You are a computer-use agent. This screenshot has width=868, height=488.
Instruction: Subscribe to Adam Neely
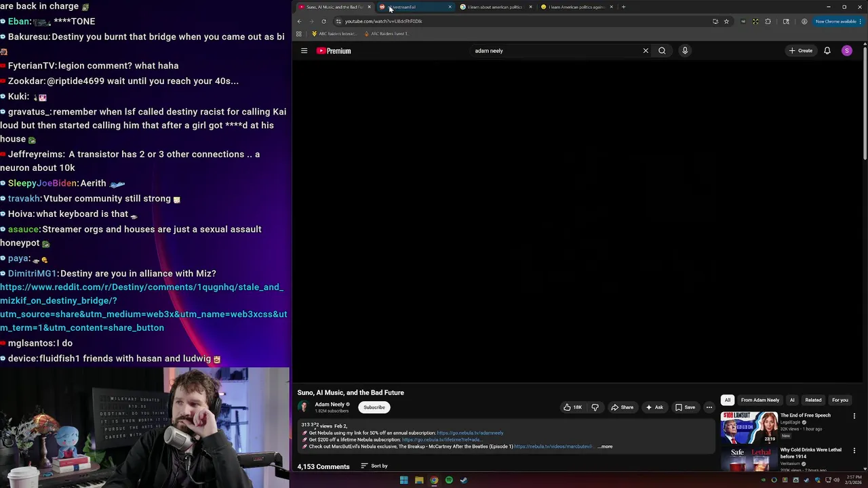[374, 407]
